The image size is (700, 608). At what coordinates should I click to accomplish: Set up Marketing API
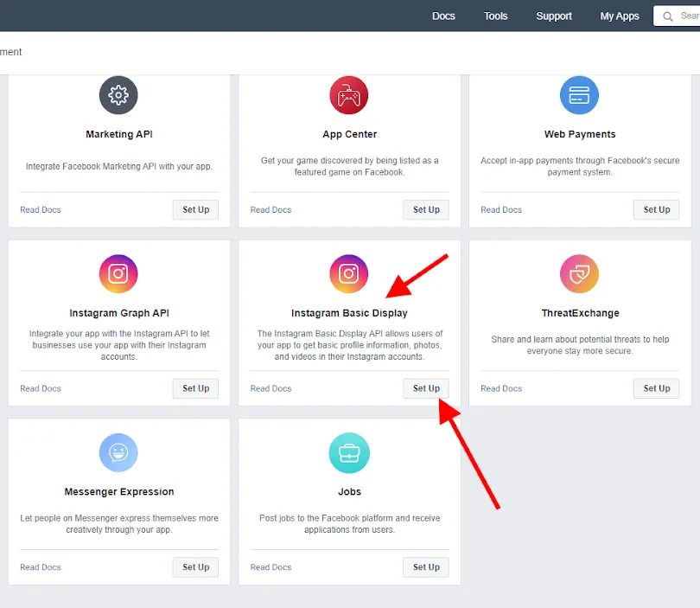tap(195, 209)
